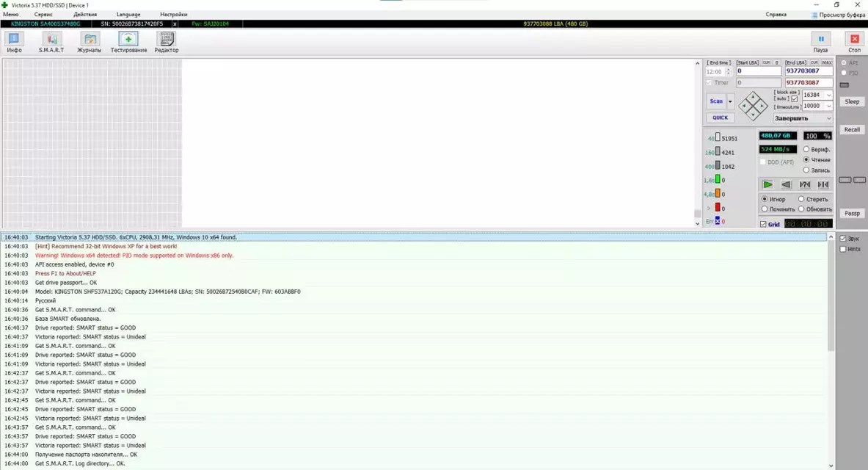Click the Стоп stop scan button
The width and height of the screenshot is (868, 470).
[x=854, y=42]
